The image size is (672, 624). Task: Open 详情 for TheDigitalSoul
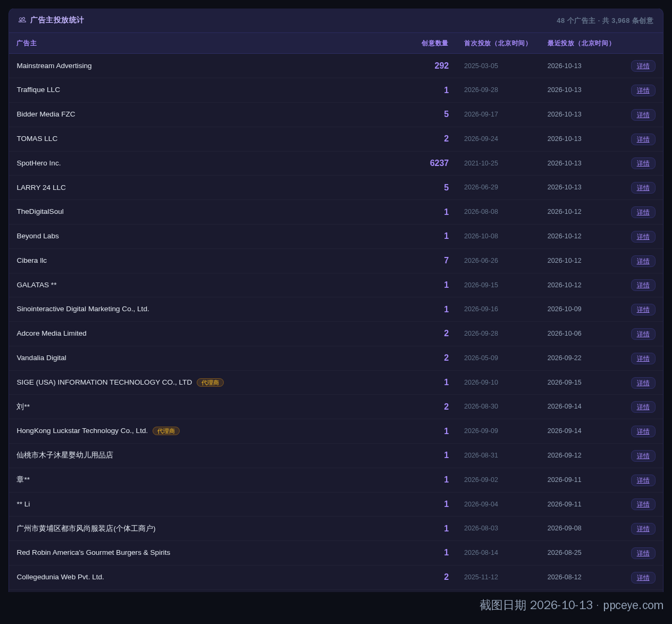click(x=643, y=212)
